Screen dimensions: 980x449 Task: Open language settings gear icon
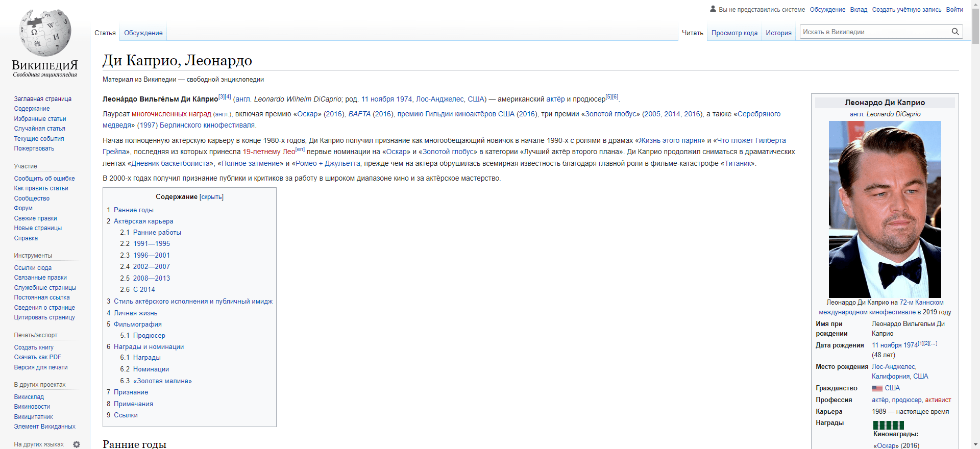pos(77,444)
